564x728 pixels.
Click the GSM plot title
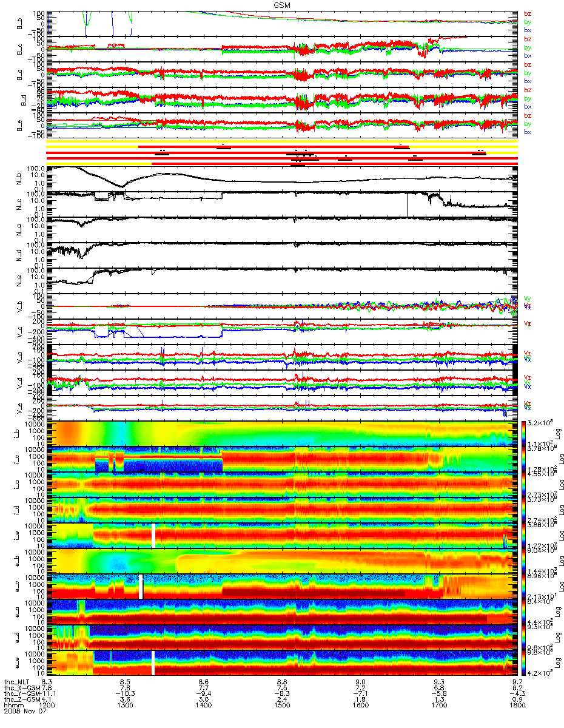(281, 4)
